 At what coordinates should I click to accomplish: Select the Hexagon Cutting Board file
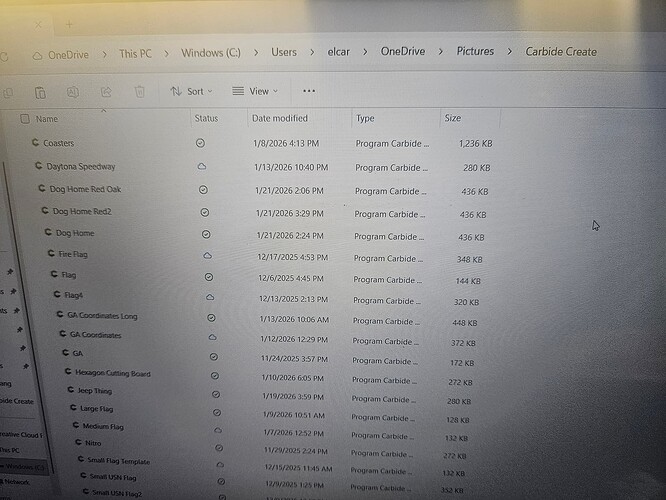[x=112, y=373]
